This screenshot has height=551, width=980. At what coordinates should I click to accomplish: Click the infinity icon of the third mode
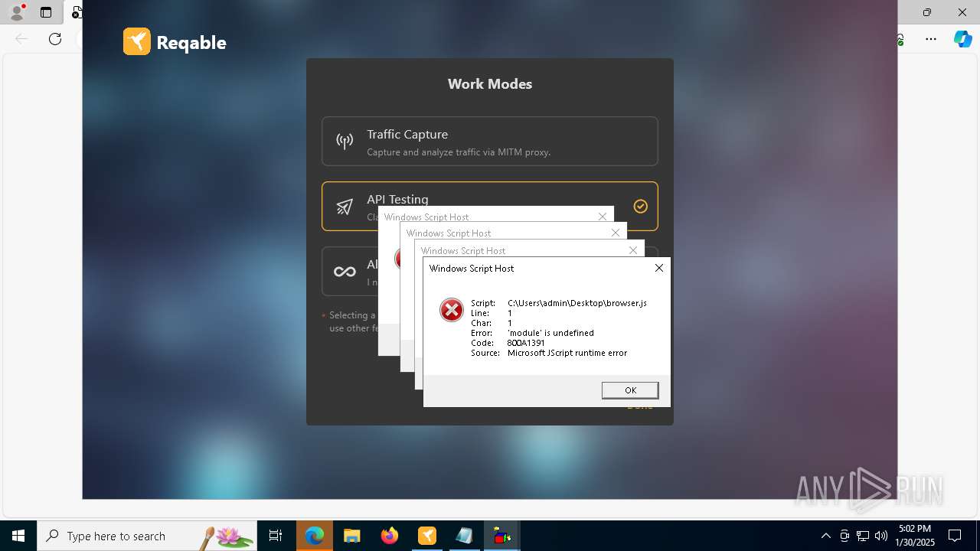[x=345, y=272]
